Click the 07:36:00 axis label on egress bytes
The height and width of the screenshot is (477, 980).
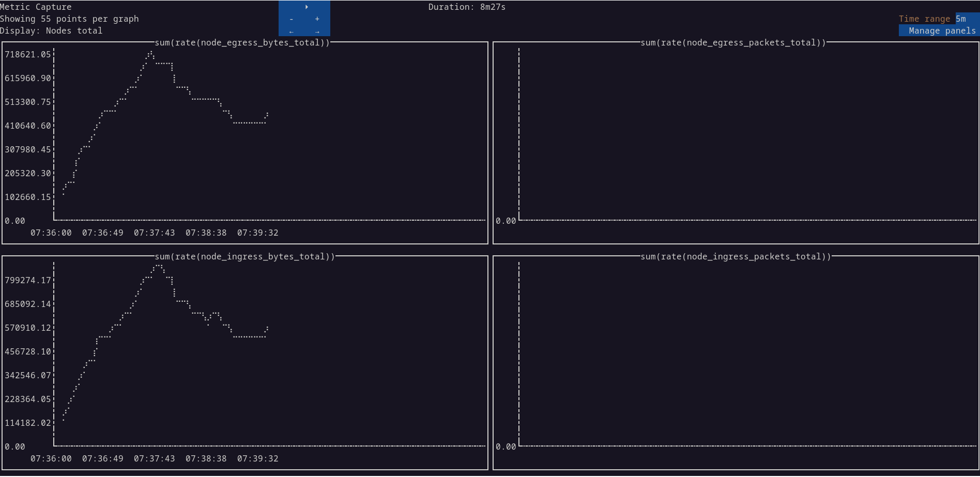[x=51, y=233]
